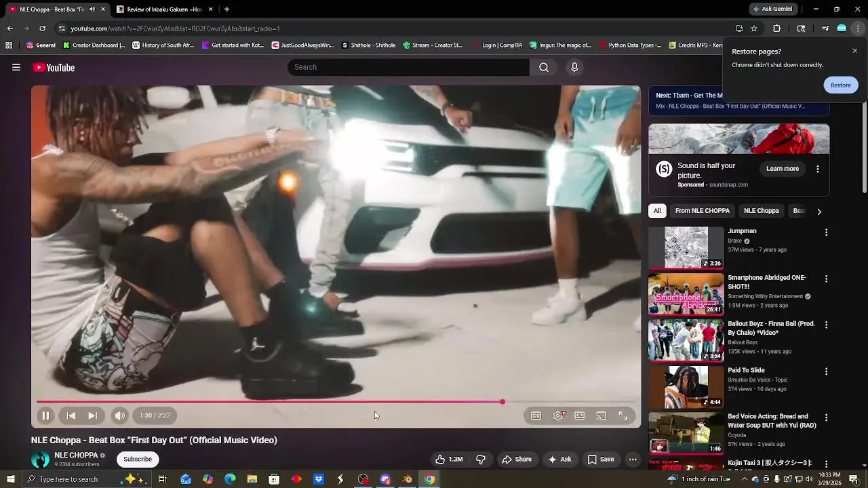Toggle closed captions on the player
The height and width of the screenshot is (488, 868).
[536, 415]
